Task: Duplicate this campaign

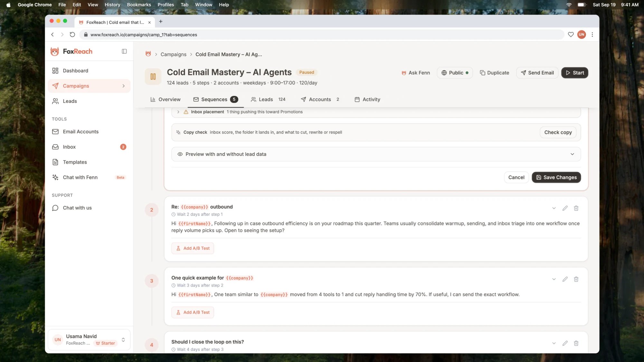Action: (x=495, y=73)
